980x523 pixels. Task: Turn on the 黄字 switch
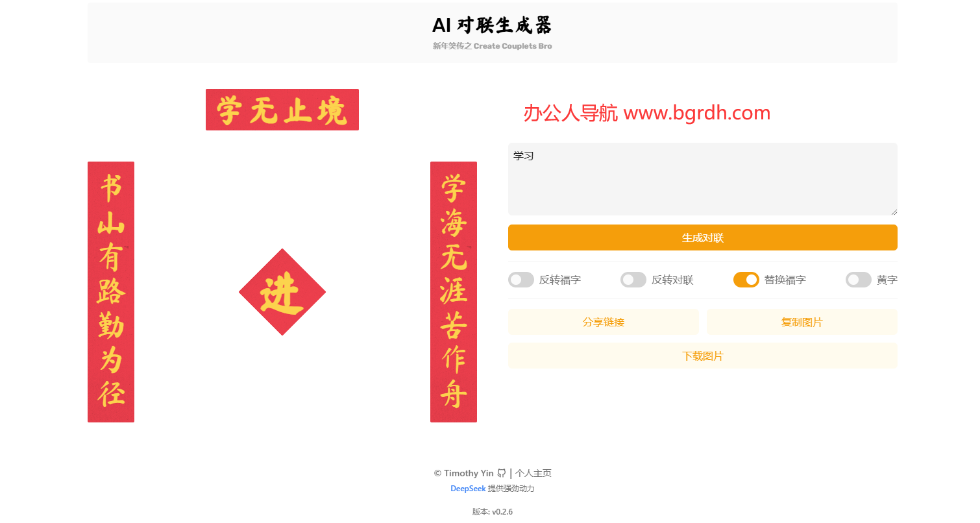point(858,280)
